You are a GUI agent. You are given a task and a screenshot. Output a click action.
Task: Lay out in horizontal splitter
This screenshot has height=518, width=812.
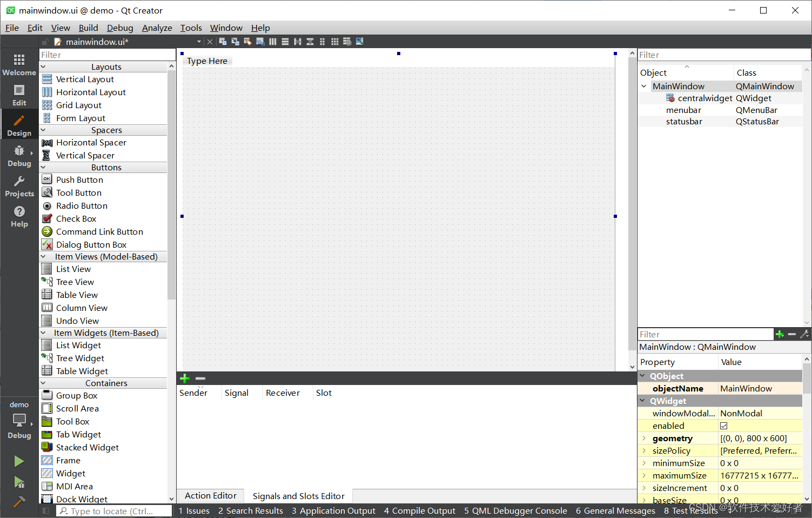(298, 42)
